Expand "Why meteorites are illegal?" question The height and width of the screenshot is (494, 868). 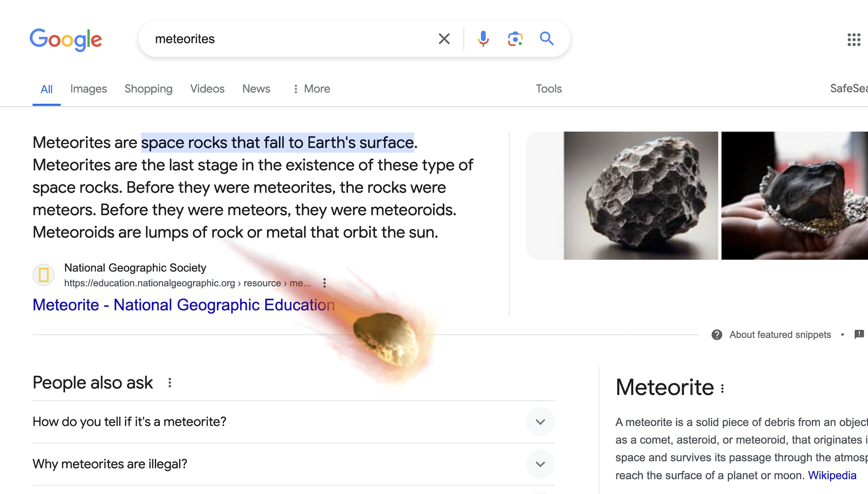(540, 464)
